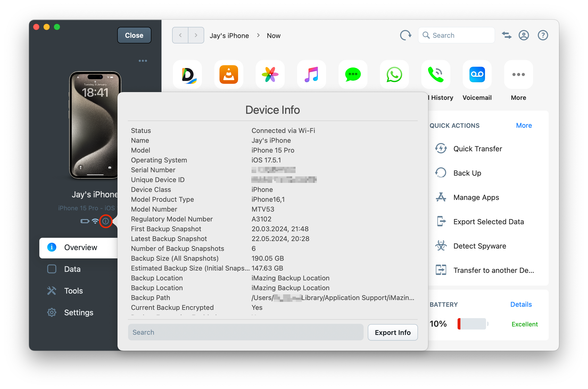Click the Jay's iPhone breadcrumb

229,36
